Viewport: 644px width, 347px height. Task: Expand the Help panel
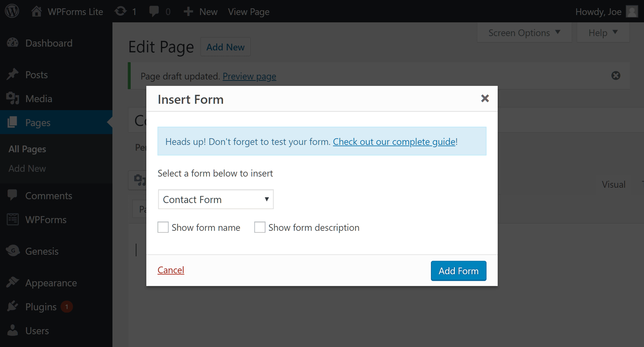(603, 33)
